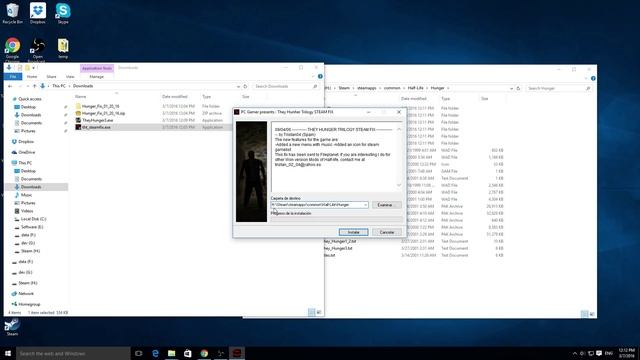Select the installer's taskbar icon

pyautogui.click(x=237, y=353)
